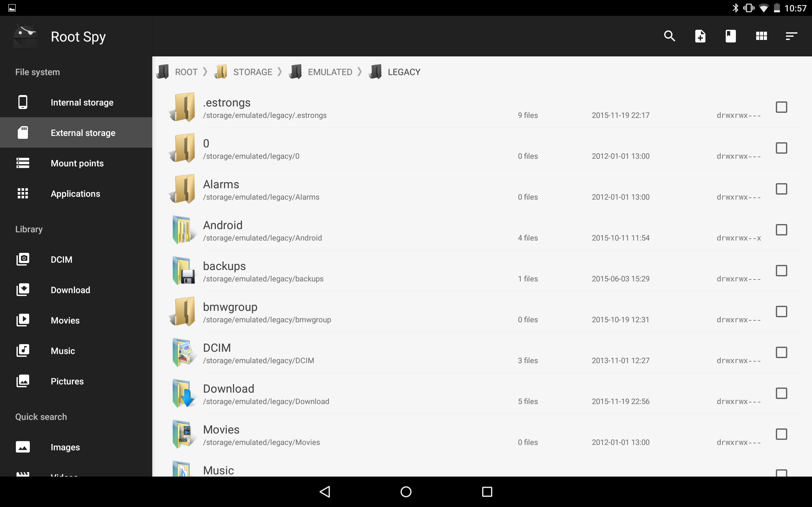Screen dimensions: 812x507
Task: Open the bmwgroup folder row
Action: [336, 312]
